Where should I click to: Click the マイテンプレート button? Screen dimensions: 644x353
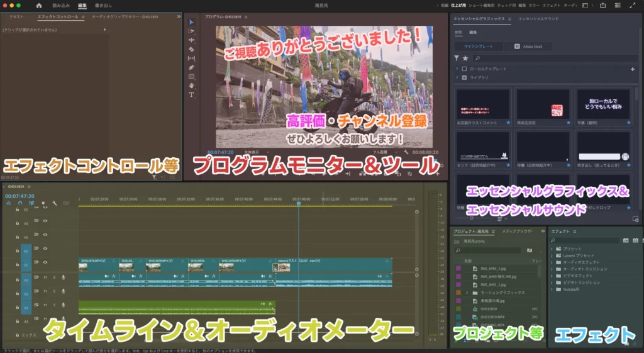click(x=479, y=47)
